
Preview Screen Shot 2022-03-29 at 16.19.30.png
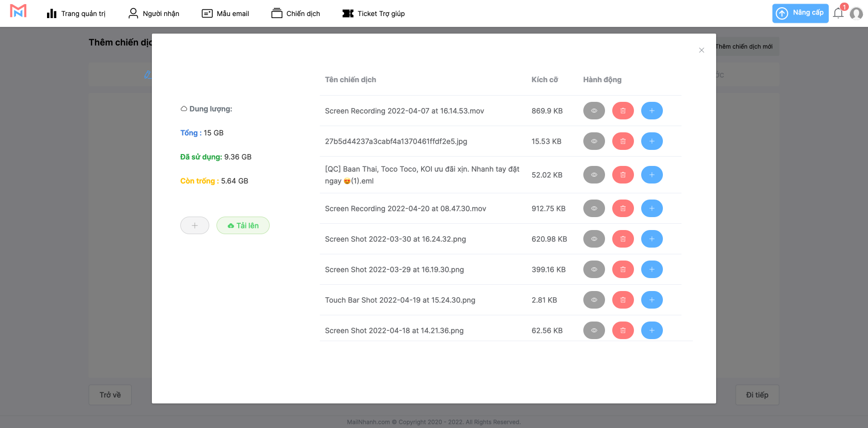click(594, 269)
